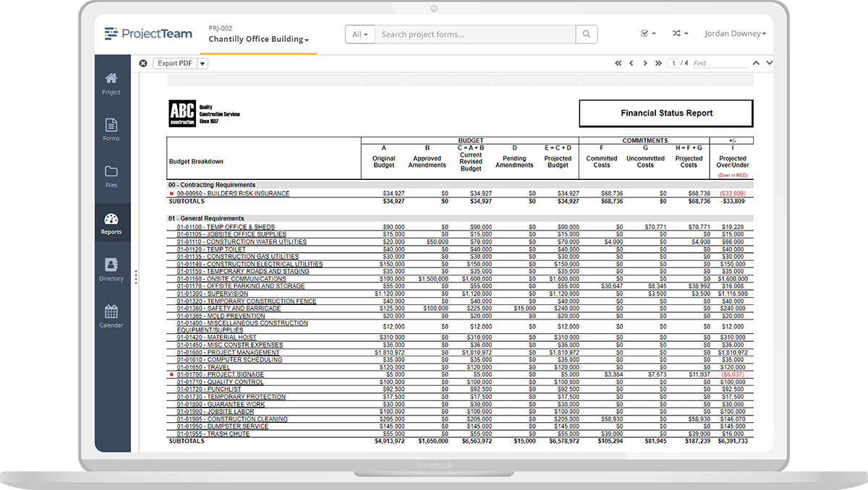Open 01-01110 - CONSTRUCTION WATER UTILITIES link

pyautogui.click(x=242, y=242)
